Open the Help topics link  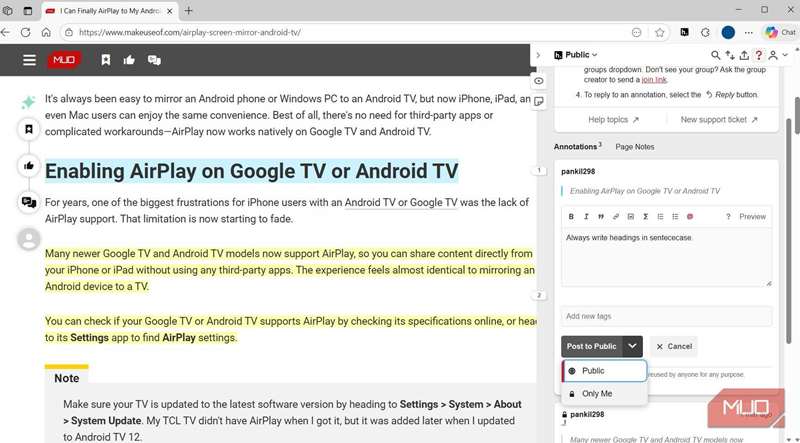(616, 120)
